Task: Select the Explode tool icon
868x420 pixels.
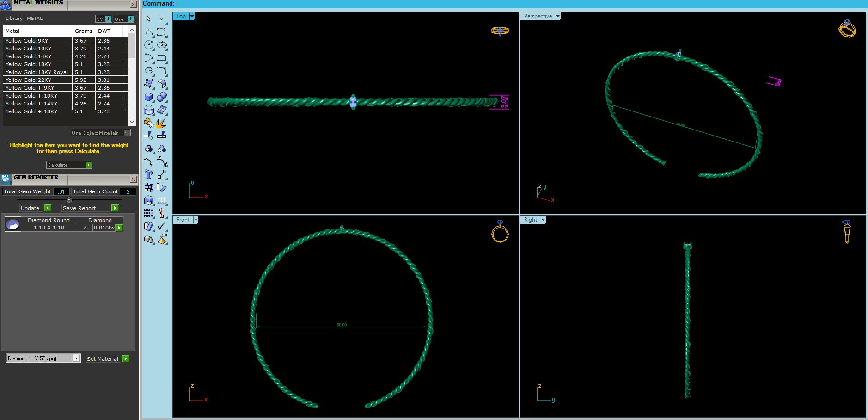Action: (161, 123)
